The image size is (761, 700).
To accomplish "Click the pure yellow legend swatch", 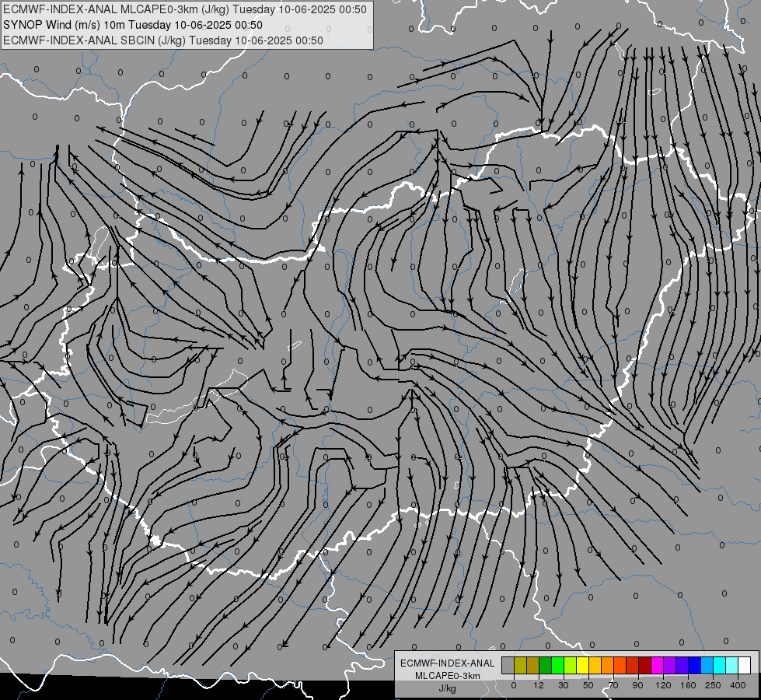I will pyautogui.click(x=583, y=666).
